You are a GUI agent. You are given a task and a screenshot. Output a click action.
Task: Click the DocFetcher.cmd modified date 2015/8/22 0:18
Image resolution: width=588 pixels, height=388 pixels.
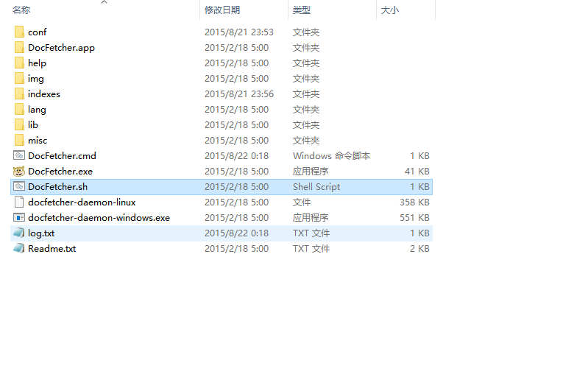click(x=236, y=156)
